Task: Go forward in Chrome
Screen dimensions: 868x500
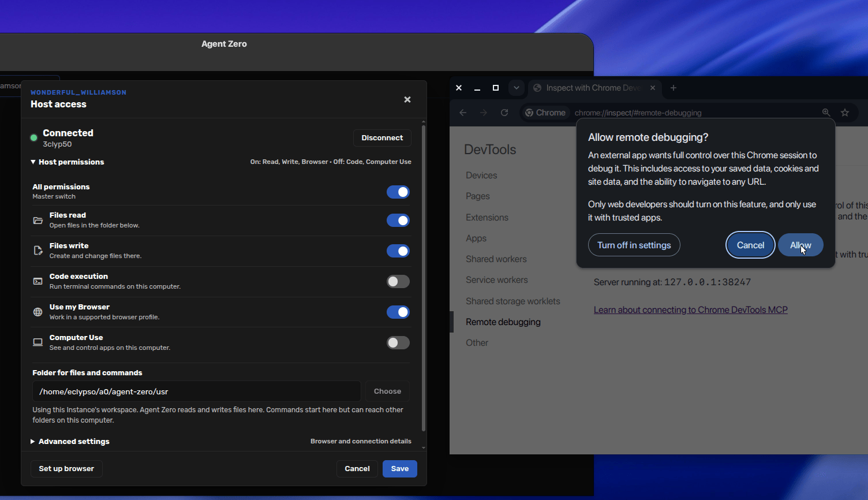Action: click(x=484, y=113)
